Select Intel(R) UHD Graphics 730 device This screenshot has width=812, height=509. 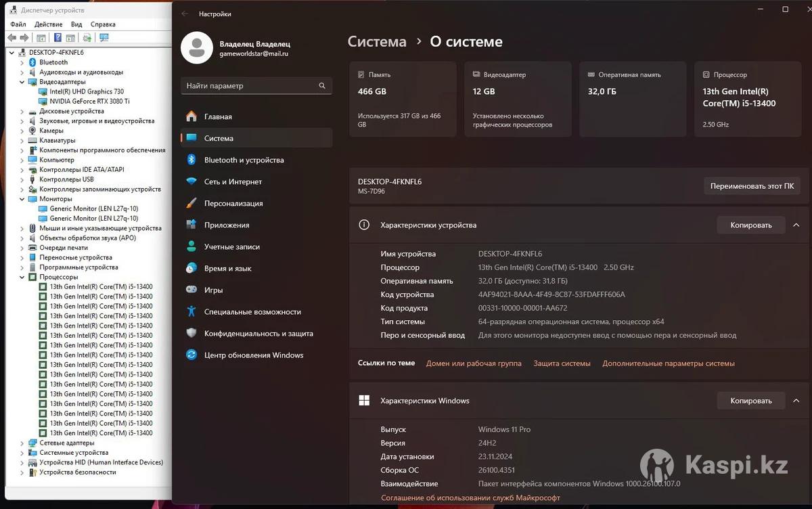87,91
